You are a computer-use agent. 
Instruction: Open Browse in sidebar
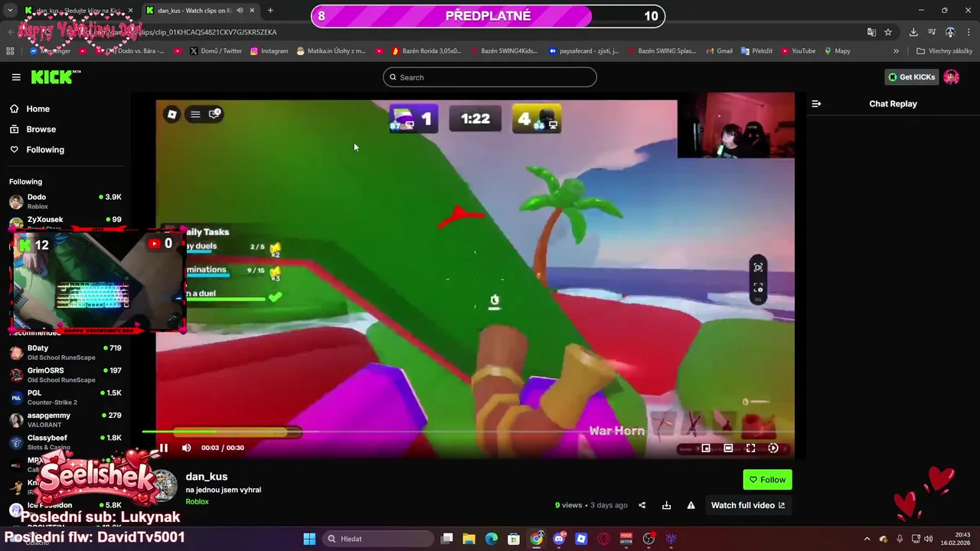(x=41, y=129)
